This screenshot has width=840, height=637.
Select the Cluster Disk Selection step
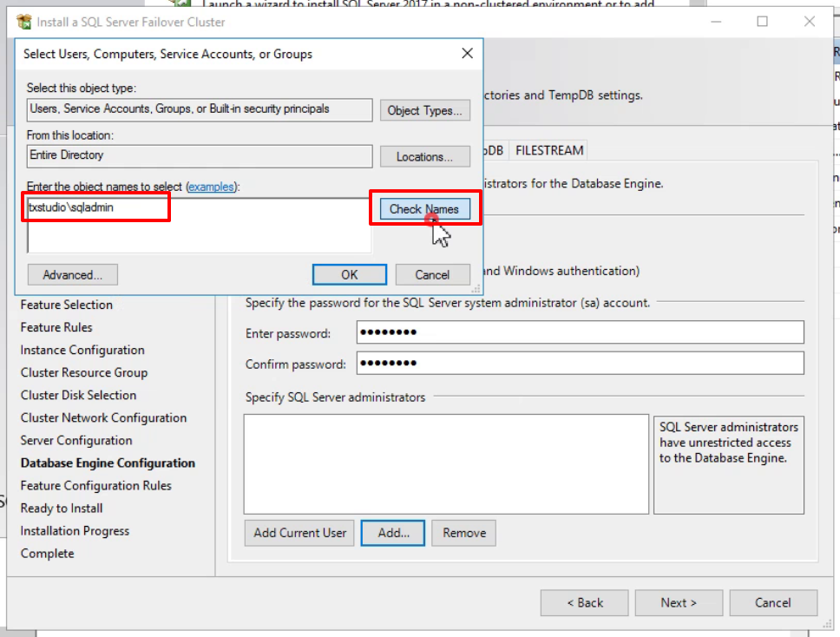click(78, 395)
